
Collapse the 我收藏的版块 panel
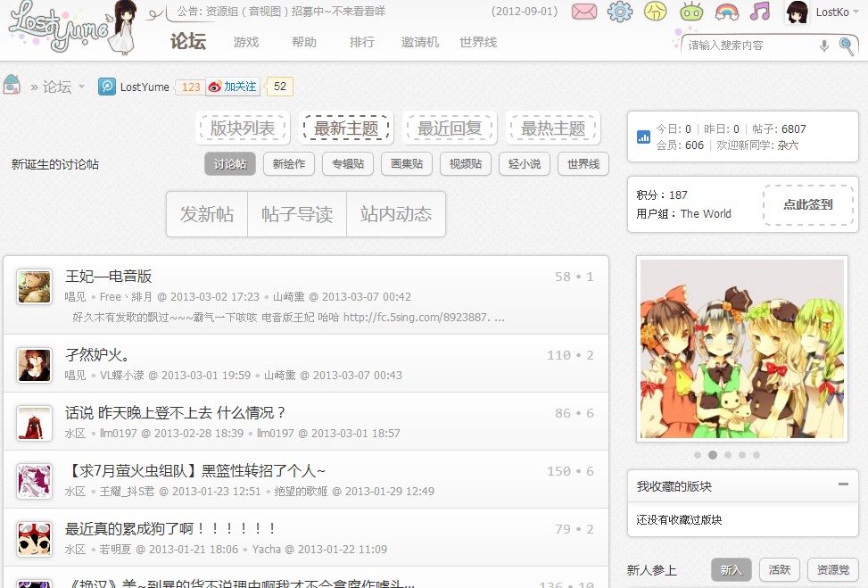click(843, 484)
